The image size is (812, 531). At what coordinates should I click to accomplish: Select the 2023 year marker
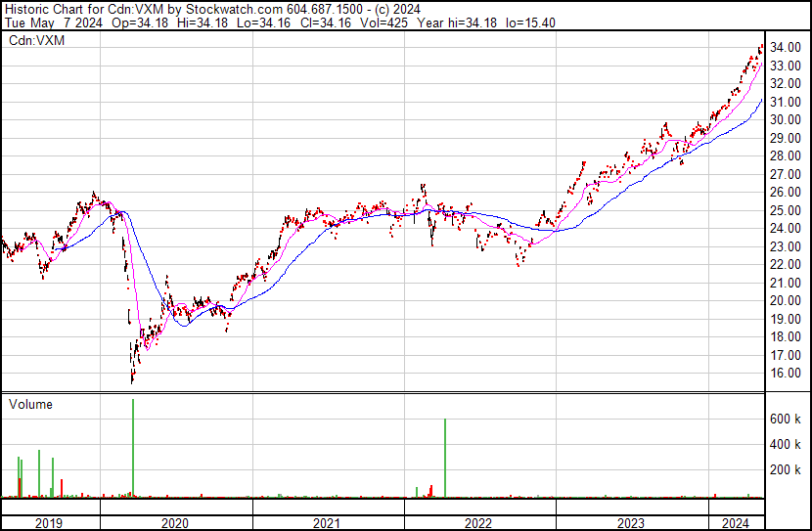click(632, 523)
